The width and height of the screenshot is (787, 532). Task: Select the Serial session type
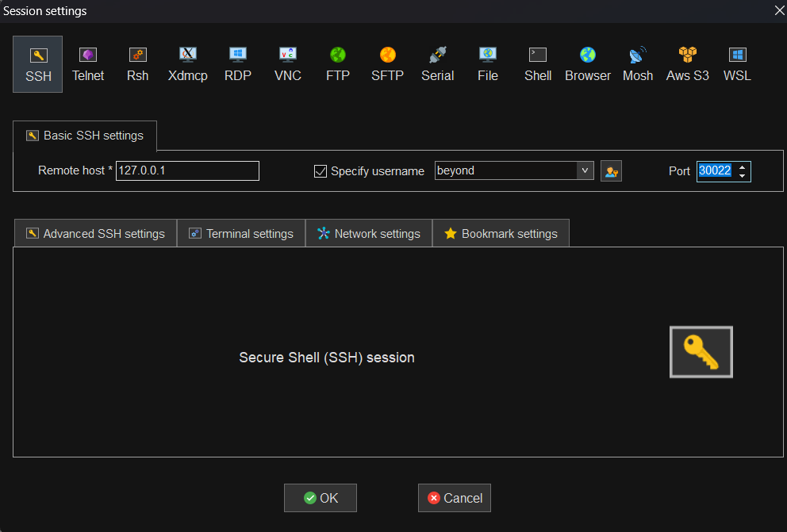tap(438, 64)
